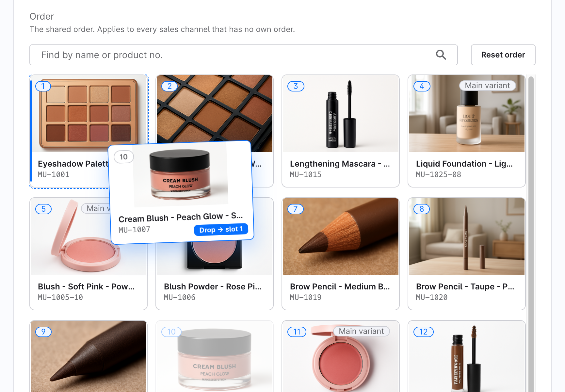
Task: Click the position badge numbered 9
Action: point(43,332)
